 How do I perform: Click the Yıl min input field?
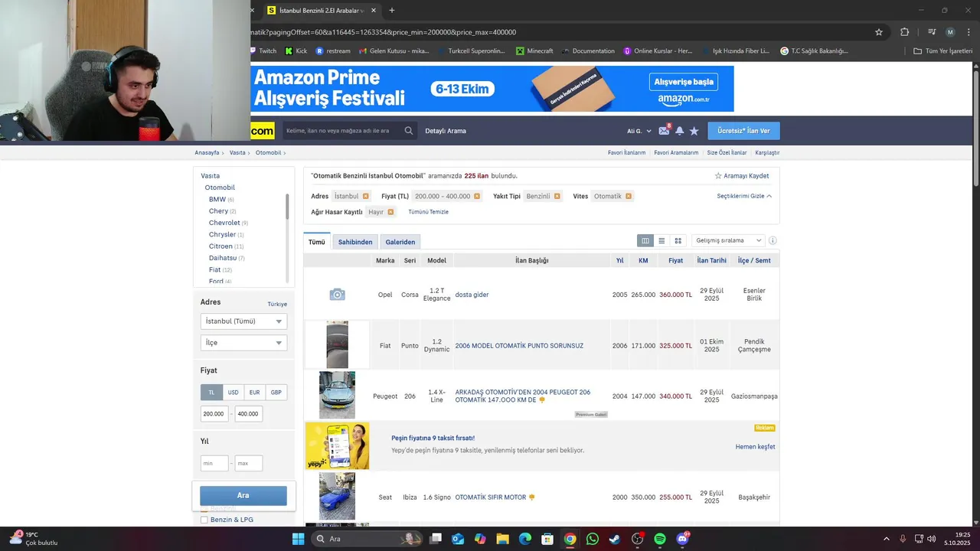[x=214, y=463]
